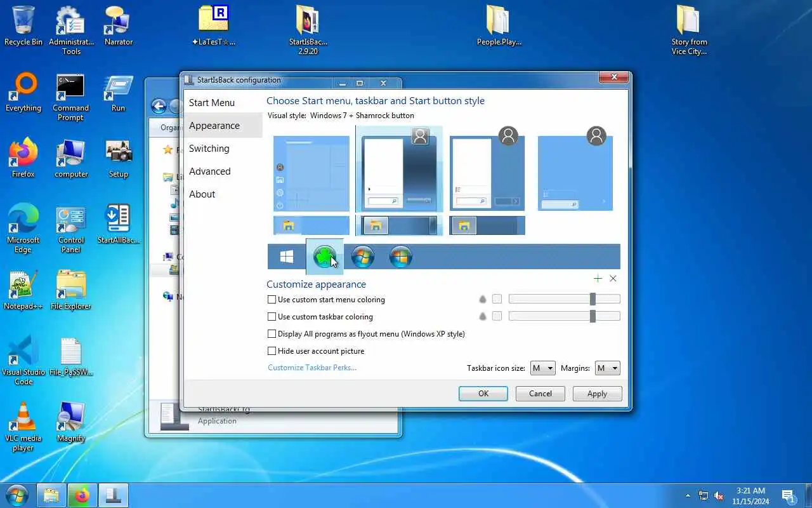Select the third dark taskbar style thumbnail
This screenshot has height=508, width=812.
coord(487,225)
